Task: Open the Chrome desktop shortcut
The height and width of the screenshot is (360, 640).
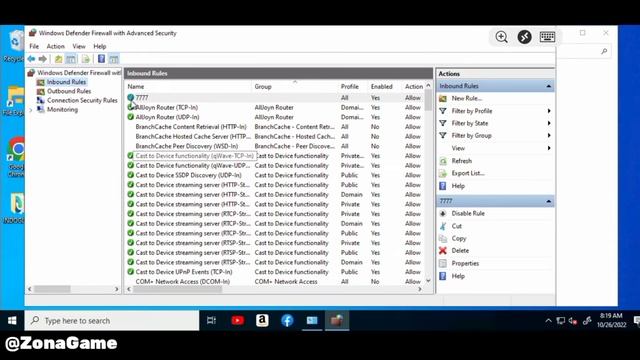Action: coord(16,157)
